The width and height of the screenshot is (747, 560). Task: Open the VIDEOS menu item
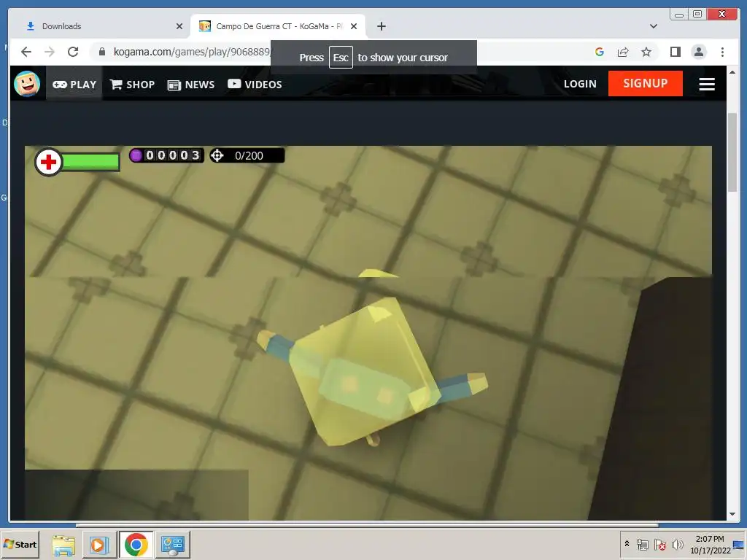pyautogui.click(x=255, y=85)
